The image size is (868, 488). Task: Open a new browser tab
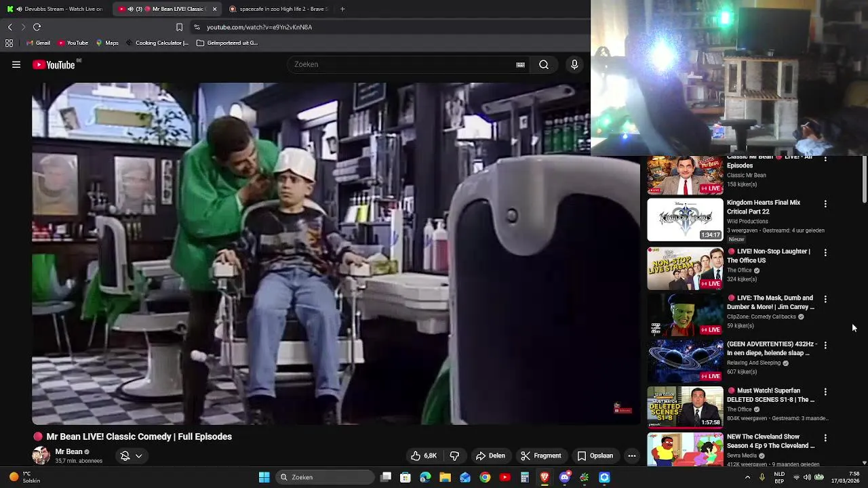(342, 9)
